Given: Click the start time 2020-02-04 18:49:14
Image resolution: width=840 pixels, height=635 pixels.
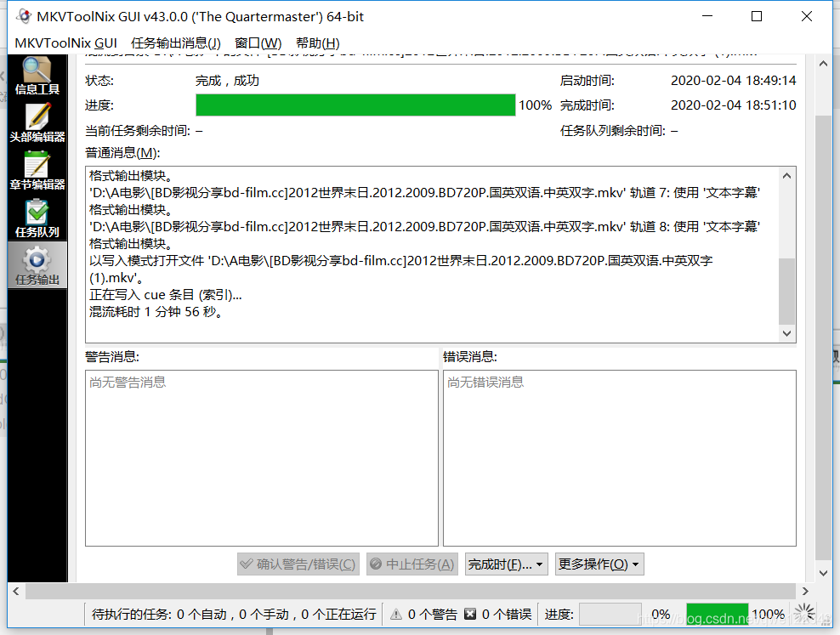Looking at the screenshot, I should pos(734,80).
